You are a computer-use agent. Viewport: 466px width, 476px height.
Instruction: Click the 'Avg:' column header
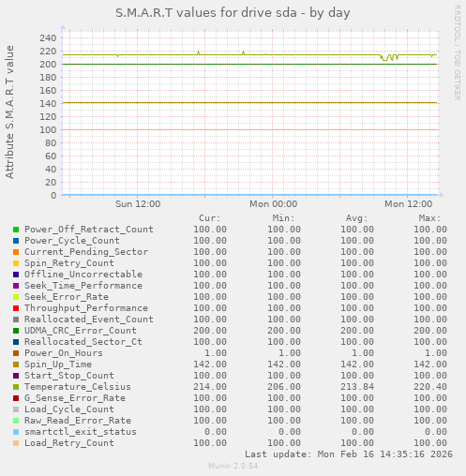click(x=356, y=218)
